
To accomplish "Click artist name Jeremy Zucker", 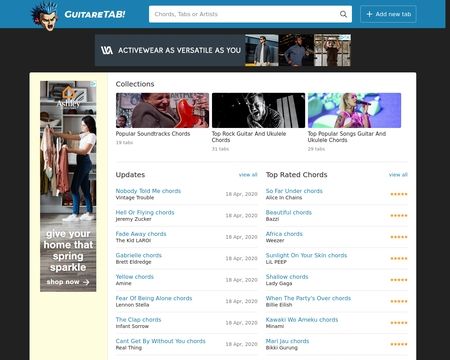I will click(133, 219).
